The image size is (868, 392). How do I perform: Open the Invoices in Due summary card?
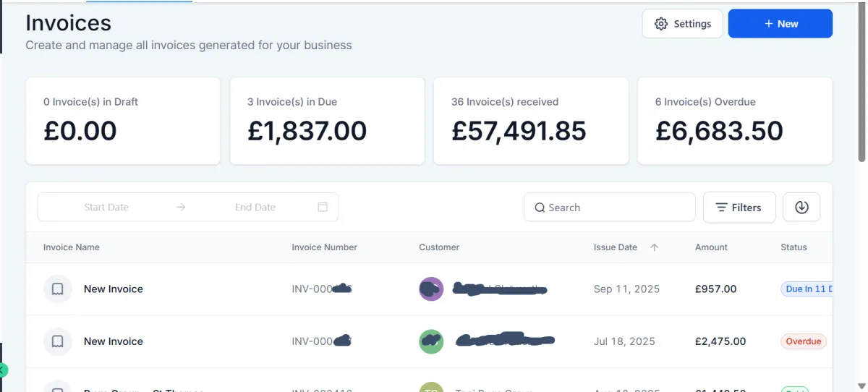pyautogui.click(x=327, y=121)
